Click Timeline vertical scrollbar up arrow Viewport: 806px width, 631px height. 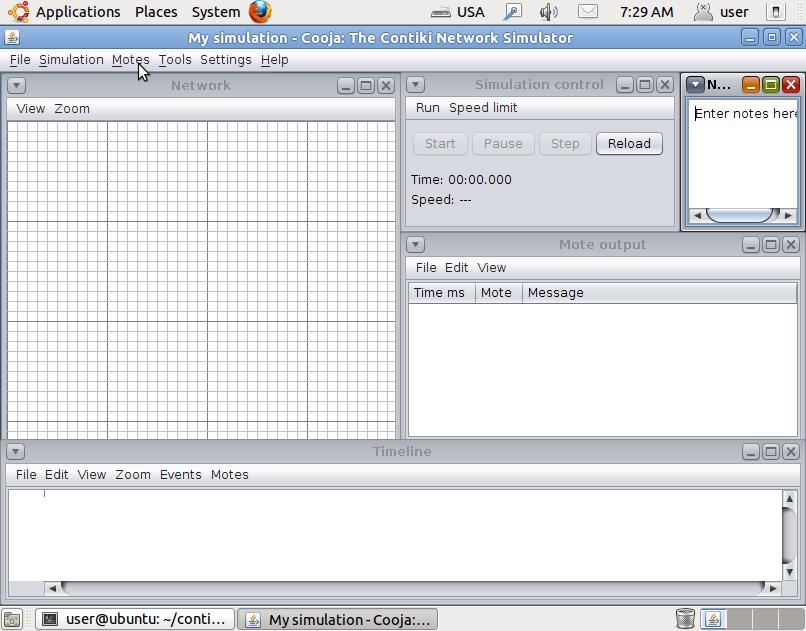pos(790,498)
